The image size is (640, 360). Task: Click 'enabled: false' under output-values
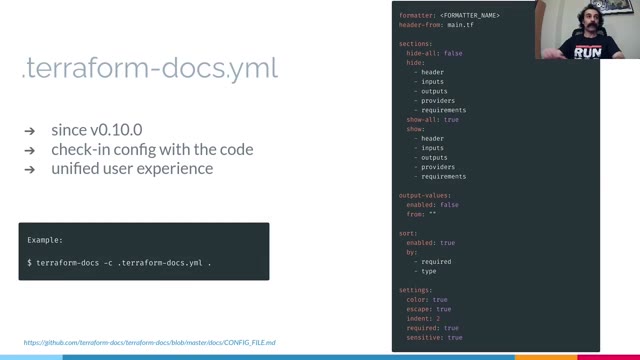tap(433, 205)
